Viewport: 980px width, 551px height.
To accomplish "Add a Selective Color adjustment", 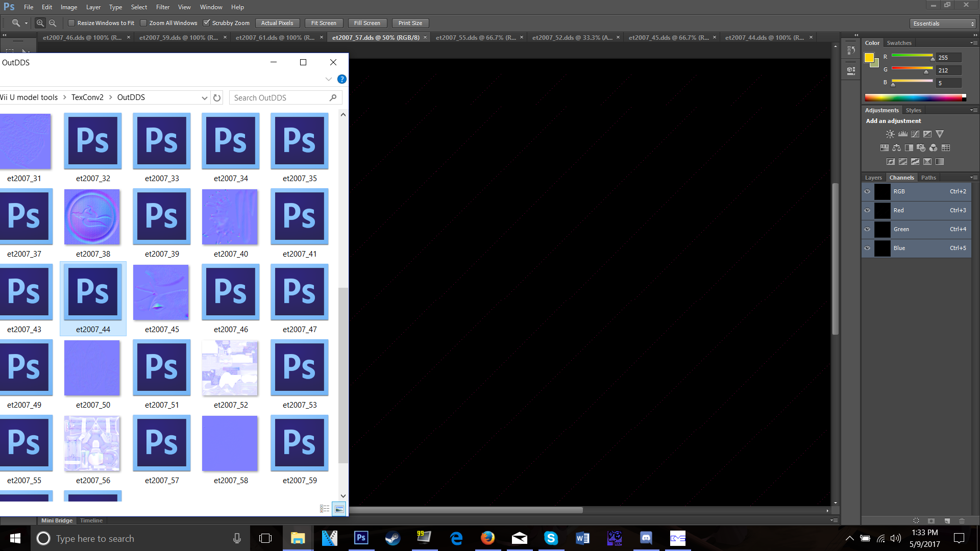I will point(927,162).
